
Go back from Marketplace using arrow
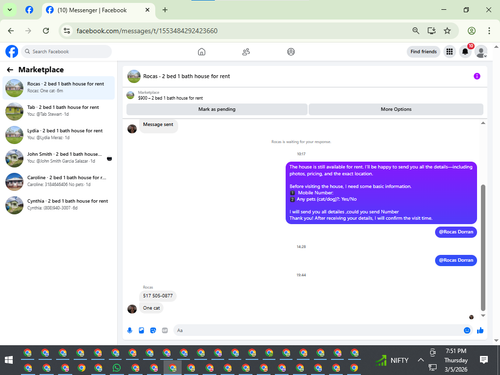click(x=10, y=70)
